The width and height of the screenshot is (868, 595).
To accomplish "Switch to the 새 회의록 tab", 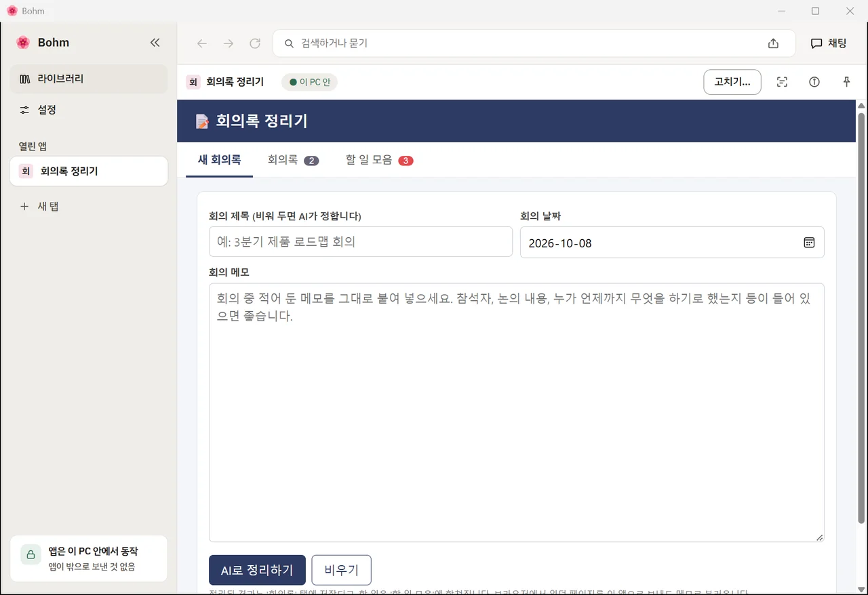I will pos(219,160).
